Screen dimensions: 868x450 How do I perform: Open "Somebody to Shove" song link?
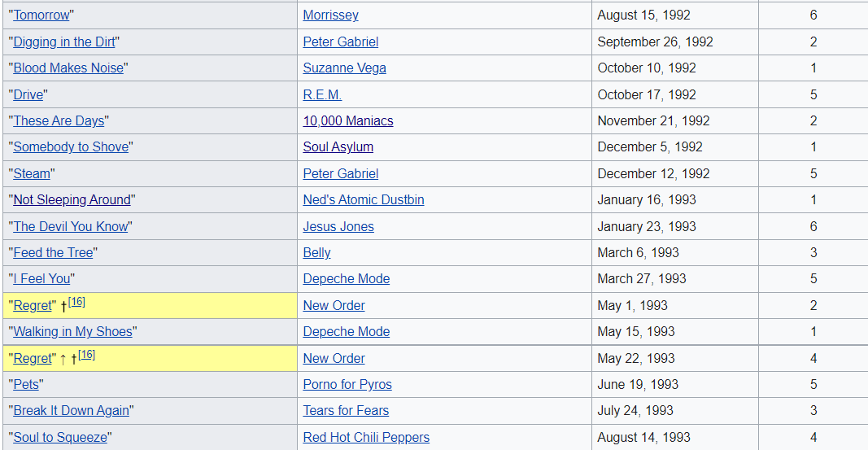click(71, 146)
